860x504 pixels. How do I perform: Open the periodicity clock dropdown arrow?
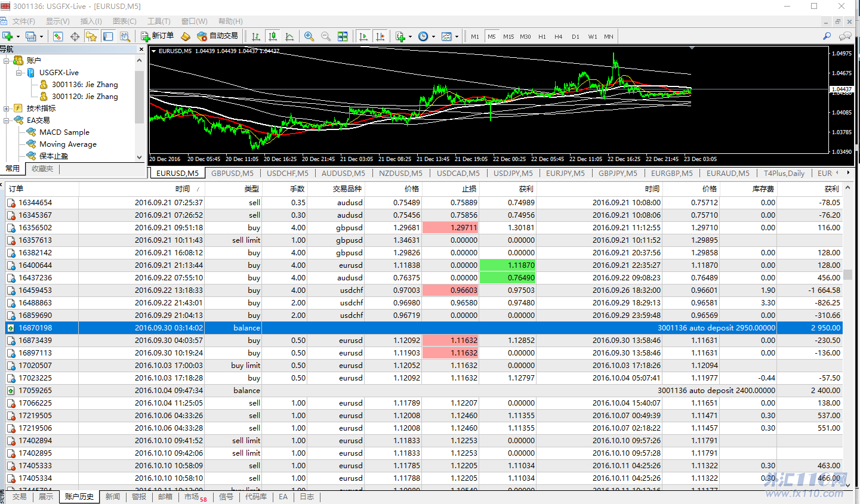[433, 37]
